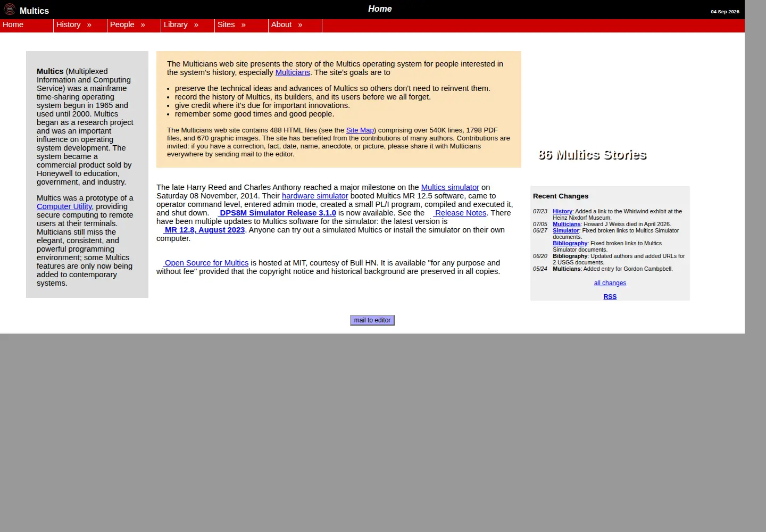This screenshot has height=532, width=766.
Task: Open Simulator link in Recent Changes
Action: pos(565,230)
